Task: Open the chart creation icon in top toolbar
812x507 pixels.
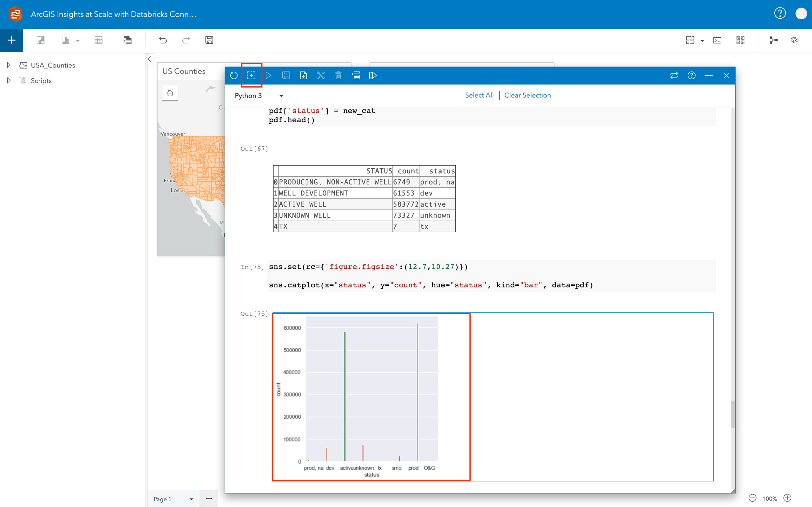Action: 66,40
